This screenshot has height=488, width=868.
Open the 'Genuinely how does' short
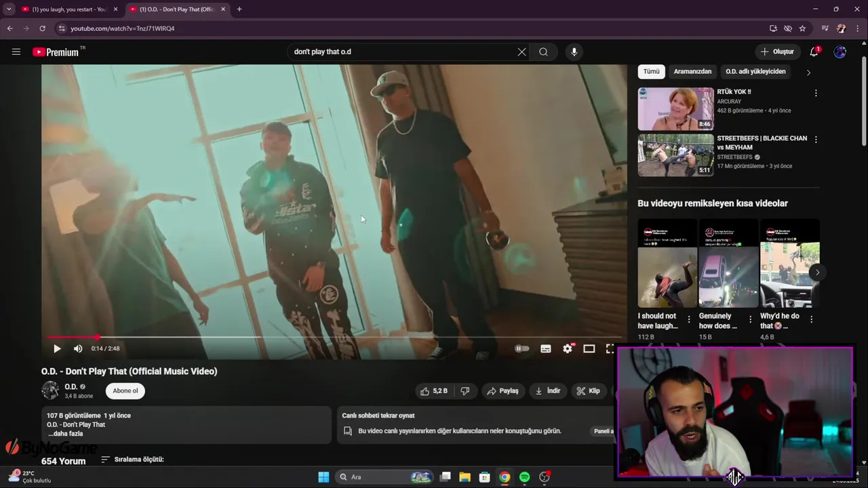click(x=728, y=263)
